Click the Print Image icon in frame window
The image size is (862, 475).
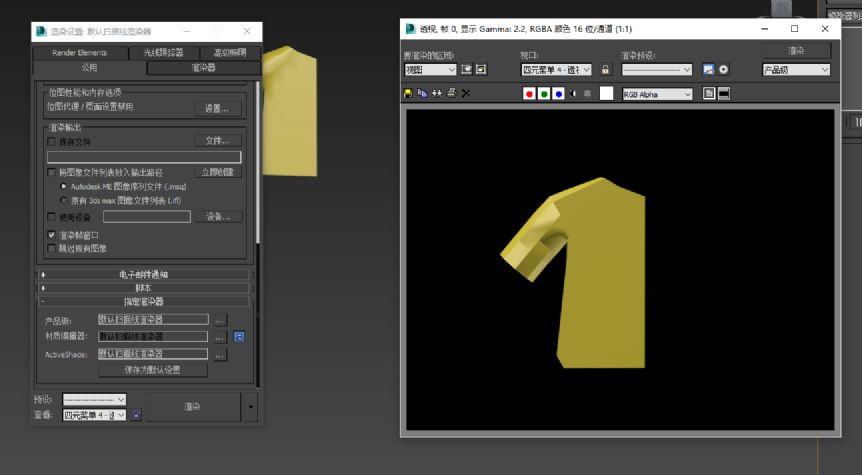coord(451,93)
